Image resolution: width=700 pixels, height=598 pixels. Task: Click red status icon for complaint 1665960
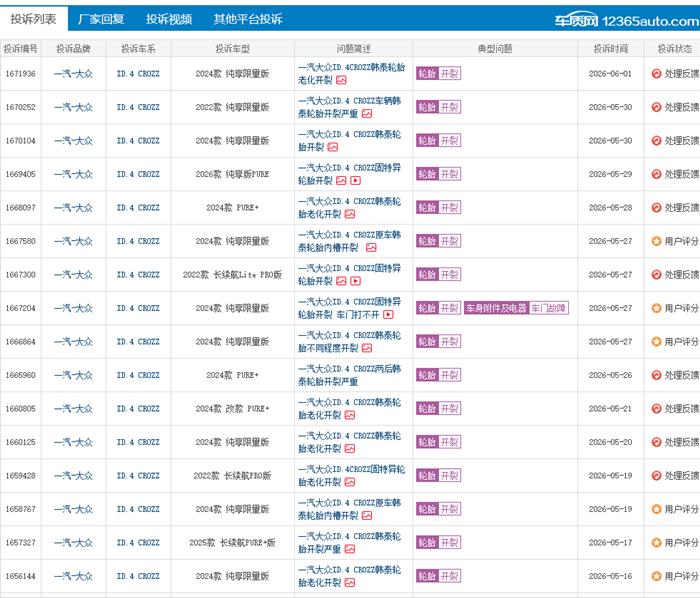coord(656,375)
